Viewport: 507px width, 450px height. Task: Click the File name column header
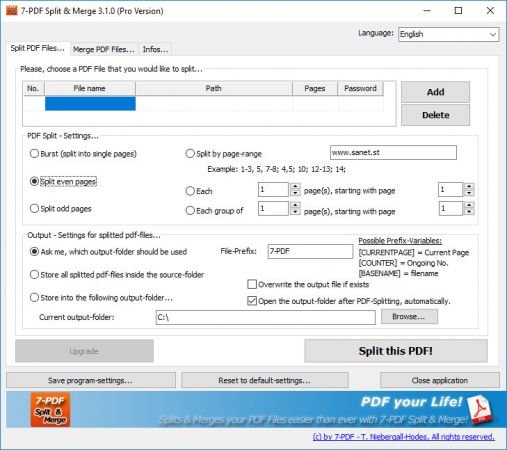[x=90, y=89]
